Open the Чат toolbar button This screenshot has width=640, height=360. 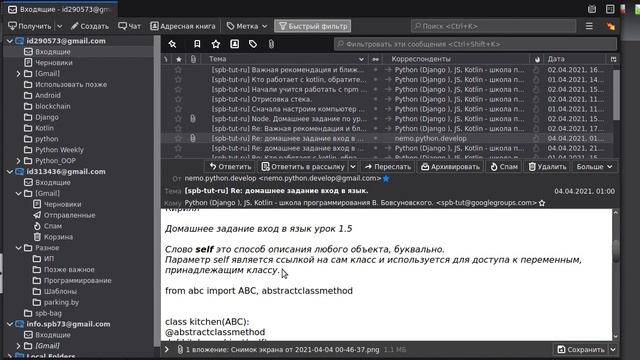click(x=129, y=26)
